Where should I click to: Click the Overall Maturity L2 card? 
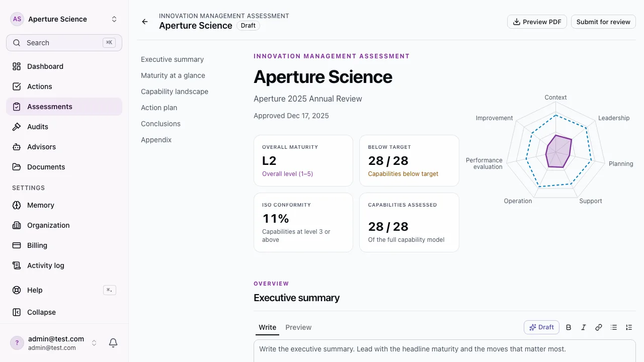pos(303,161)
